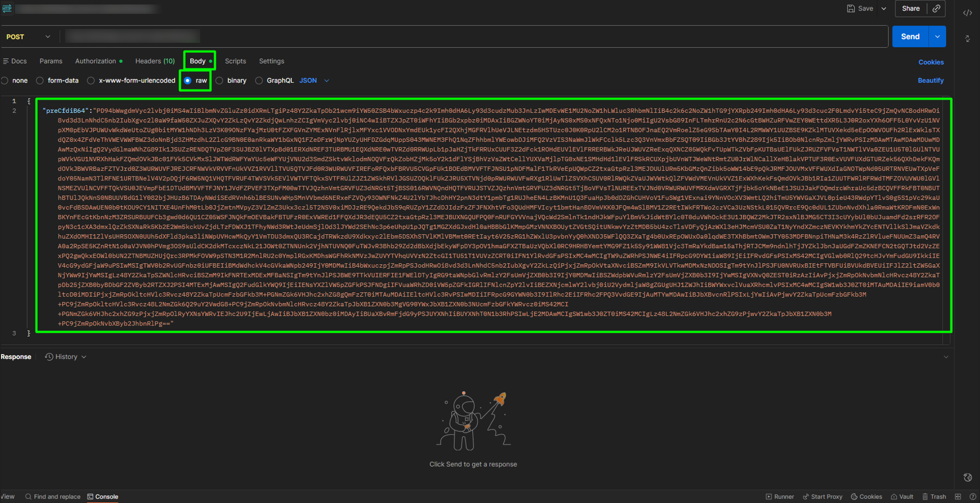Open Trash in the status bar
The height and width of the screenshot is (503, 980).
pos(934,496)
